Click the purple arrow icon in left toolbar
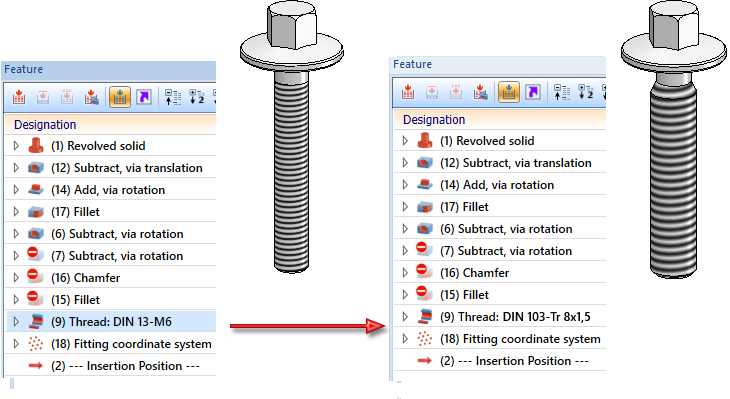The height and width of the screenshot is (399, 730). [144, 97]
